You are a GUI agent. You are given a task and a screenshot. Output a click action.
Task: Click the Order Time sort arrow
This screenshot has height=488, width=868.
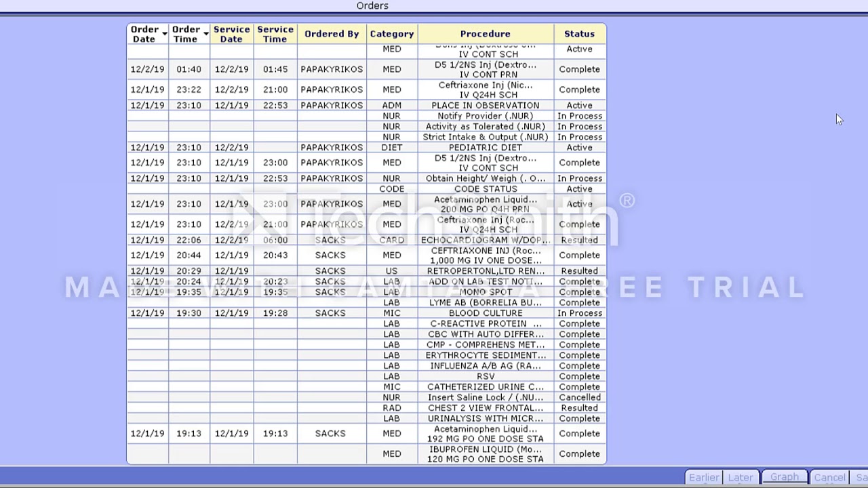click(x=205, y=34)
